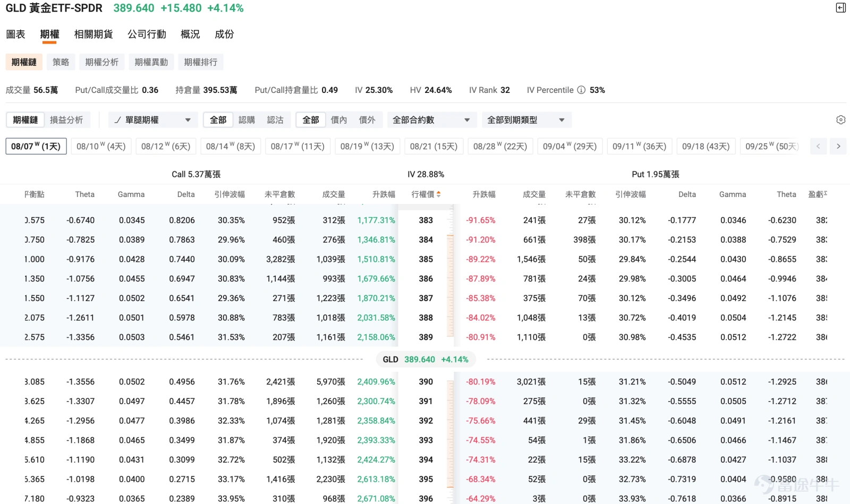Select expiry 09/18 (43天)
The width and height of the screenshot is (850, 504).
(x=706, y=146)
